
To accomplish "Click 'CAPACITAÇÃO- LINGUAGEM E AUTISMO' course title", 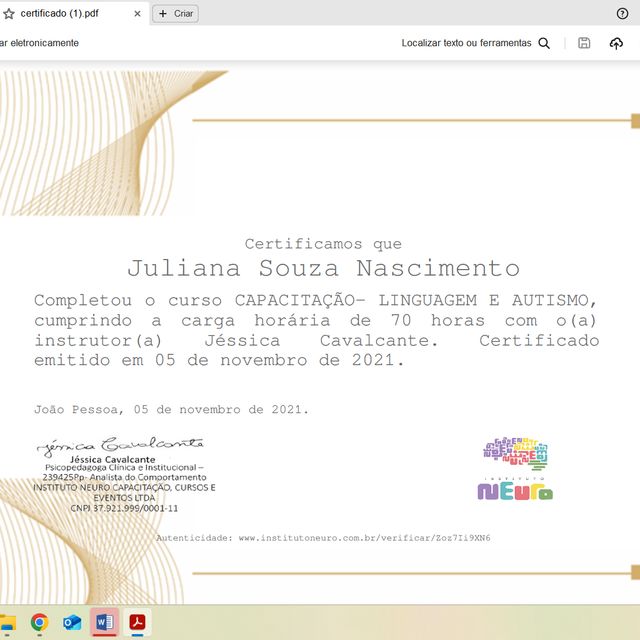I will (x=412, y=300).
